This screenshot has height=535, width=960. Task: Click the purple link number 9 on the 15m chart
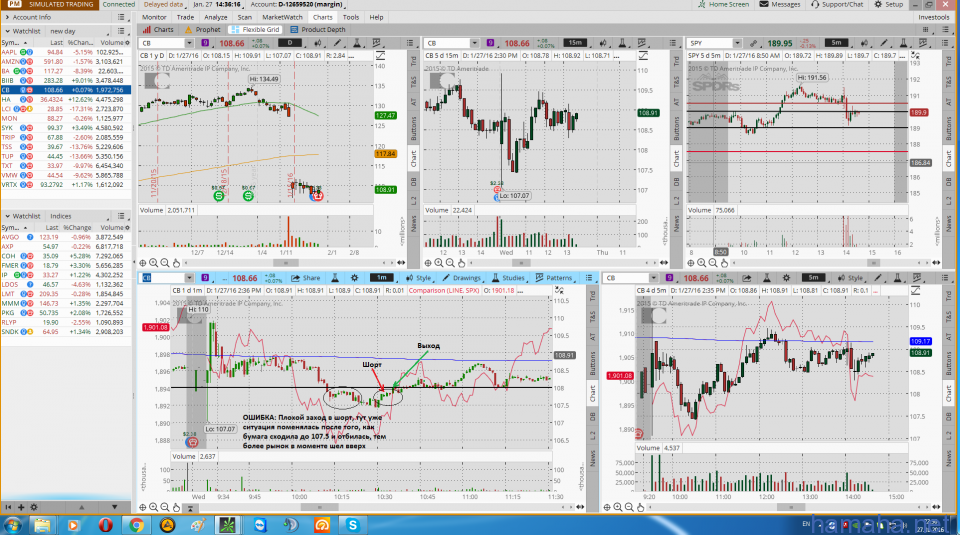[490, 43]
